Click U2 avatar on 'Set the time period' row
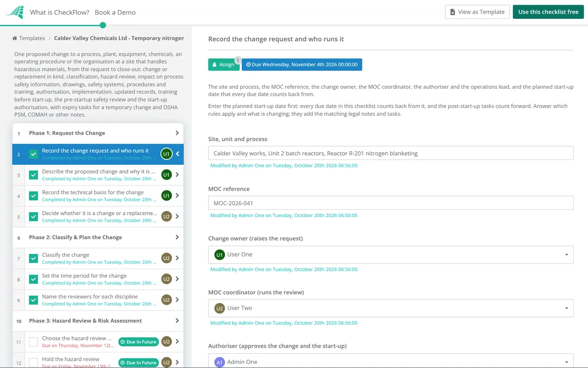Screen dimensions: 588x368 pos(166,279)
